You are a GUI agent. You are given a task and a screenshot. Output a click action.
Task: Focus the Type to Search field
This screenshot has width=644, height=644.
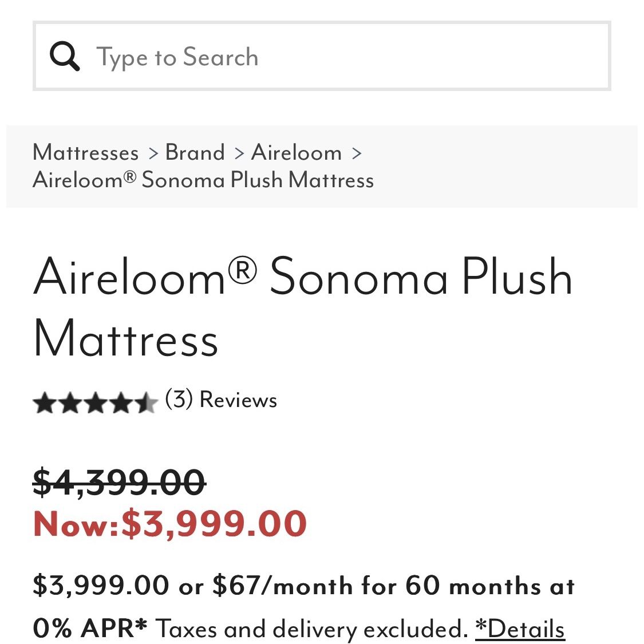click(x=322, y=56)
